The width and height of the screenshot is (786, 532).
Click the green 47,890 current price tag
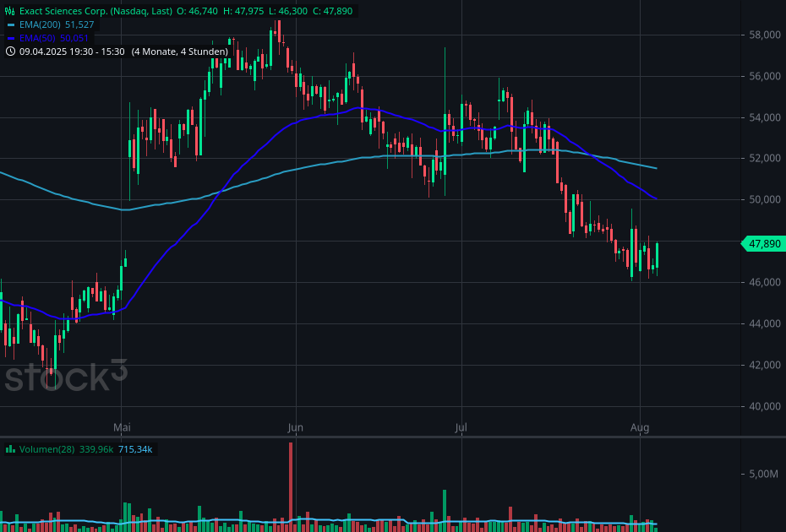point(764,244)
